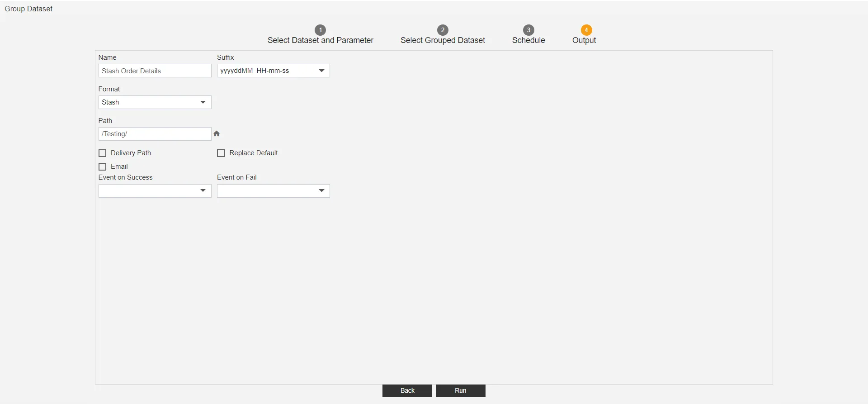This screenshot has width=868, height=404.
Task: Click the step 3 circle icon
Action: pos(528,30)
